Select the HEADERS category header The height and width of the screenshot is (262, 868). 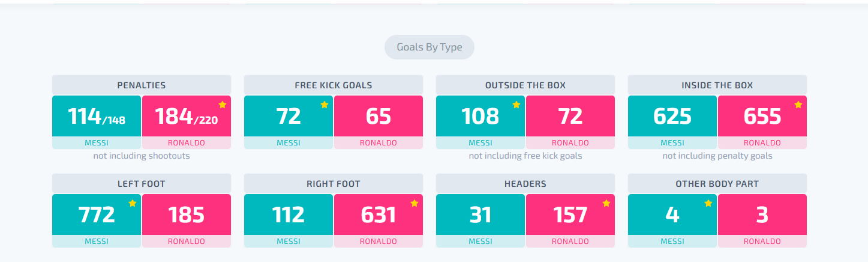(525, 183)
